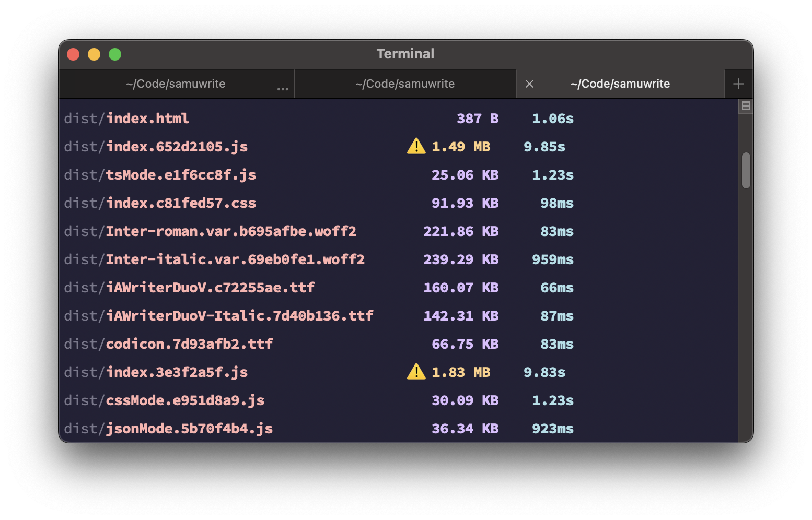Click the size value 239.29 KB

[x=461, y=259]
